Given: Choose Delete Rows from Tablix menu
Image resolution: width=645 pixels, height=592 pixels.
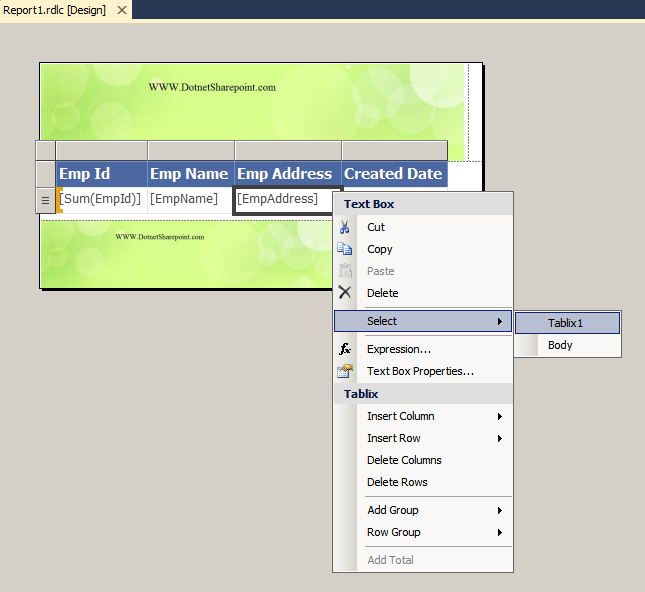Looking at the screenshot, I should pyautogui.click(x=423, y=482).
